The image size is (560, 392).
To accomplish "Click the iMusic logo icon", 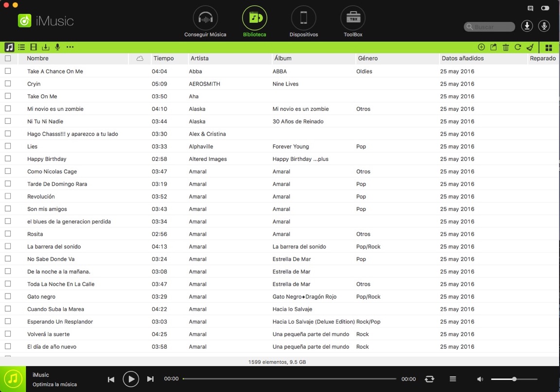I will 25,21.
